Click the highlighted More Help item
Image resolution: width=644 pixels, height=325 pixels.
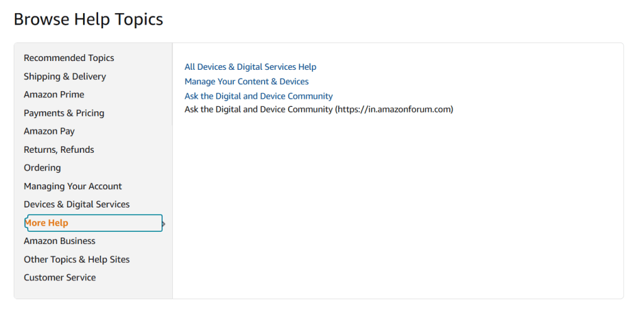94,223
